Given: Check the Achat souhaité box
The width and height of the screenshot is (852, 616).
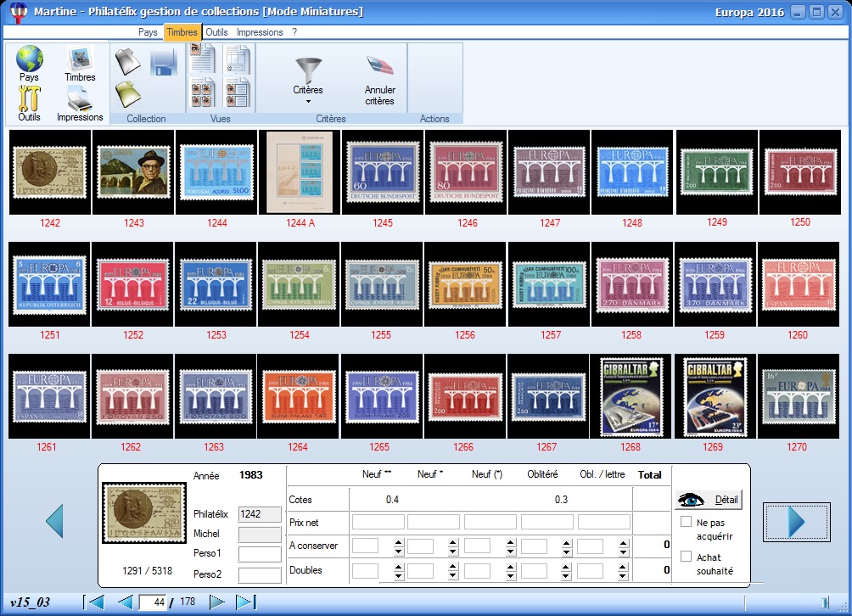Looking at the screenshot, I should (687, 557).
